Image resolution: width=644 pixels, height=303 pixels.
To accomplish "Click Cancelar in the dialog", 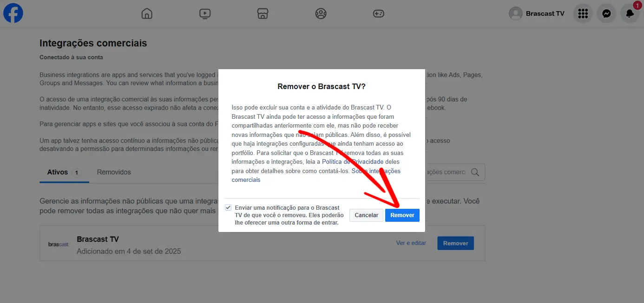I will 366,215.
